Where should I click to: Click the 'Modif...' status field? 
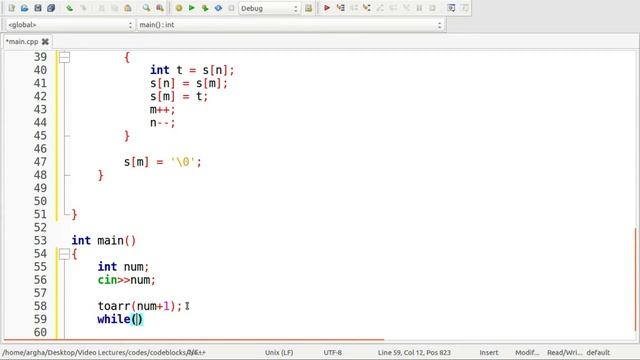(527, 352)
